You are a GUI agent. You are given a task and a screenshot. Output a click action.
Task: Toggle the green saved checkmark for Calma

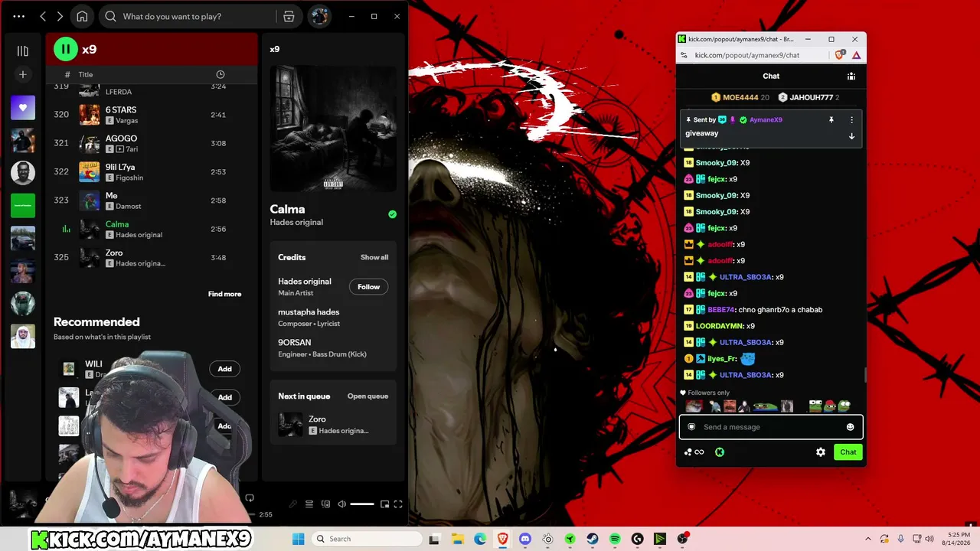point(392,214)
